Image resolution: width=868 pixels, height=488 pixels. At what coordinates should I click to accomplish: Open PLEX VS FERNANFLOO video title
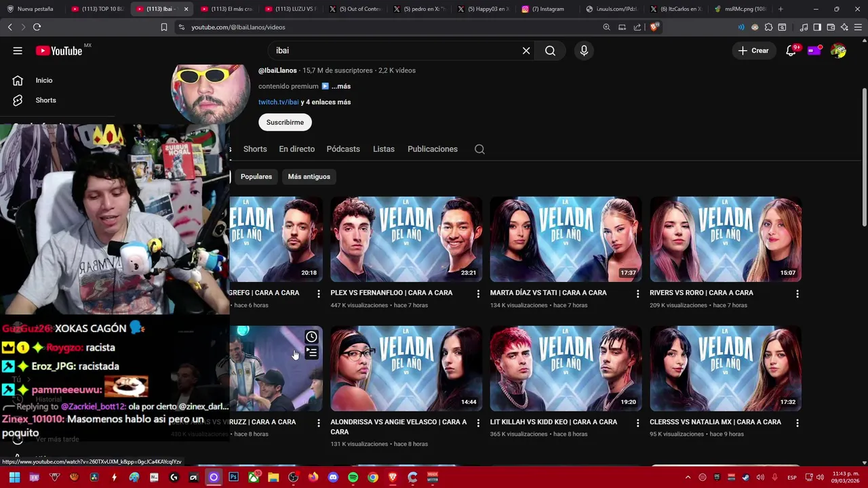(x=391, y=293)
